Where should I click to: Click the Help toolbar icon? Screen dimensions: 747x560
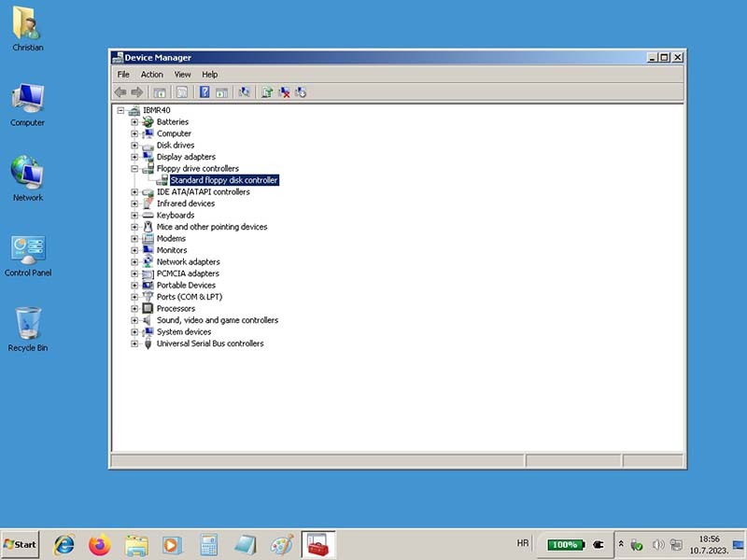tap(204, 92)
